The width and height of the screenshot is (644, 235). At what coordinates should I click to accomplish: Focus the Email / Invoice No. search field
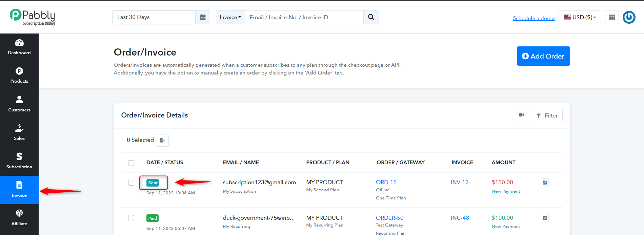(x=304, y=17)
